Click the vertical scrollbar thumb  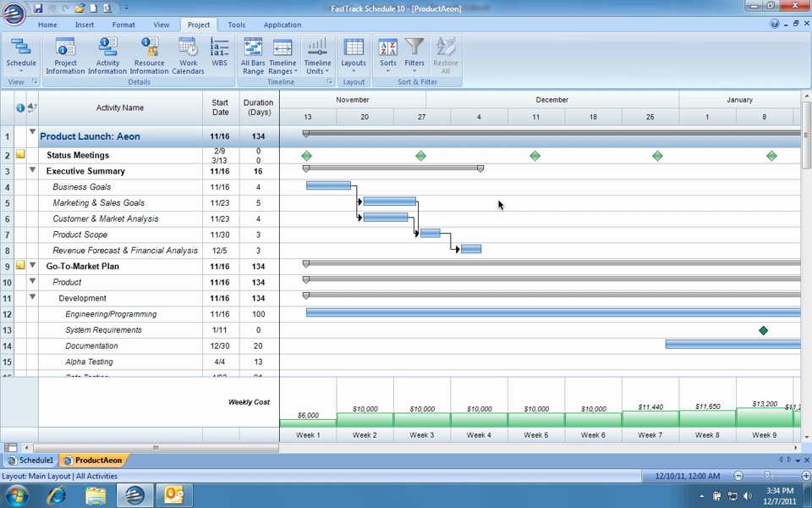point(806,135)
